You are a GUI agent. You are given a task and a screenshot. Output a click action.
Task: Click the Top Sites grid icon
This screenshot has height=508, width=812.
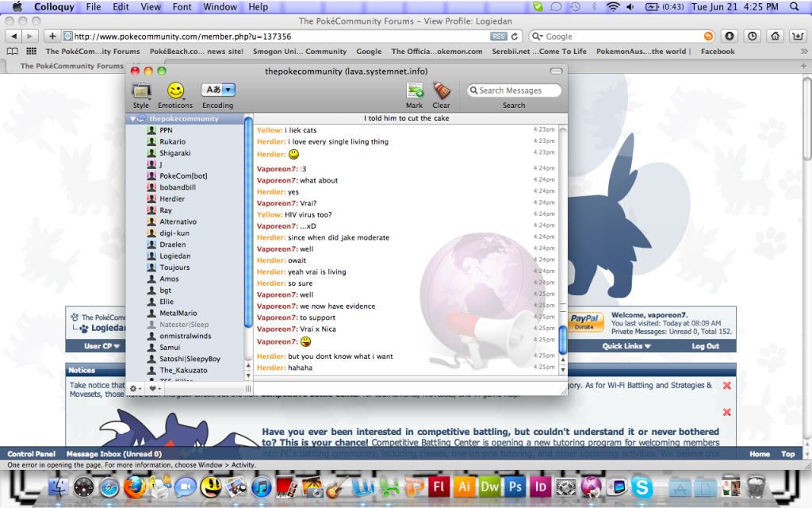pos(32,52)
